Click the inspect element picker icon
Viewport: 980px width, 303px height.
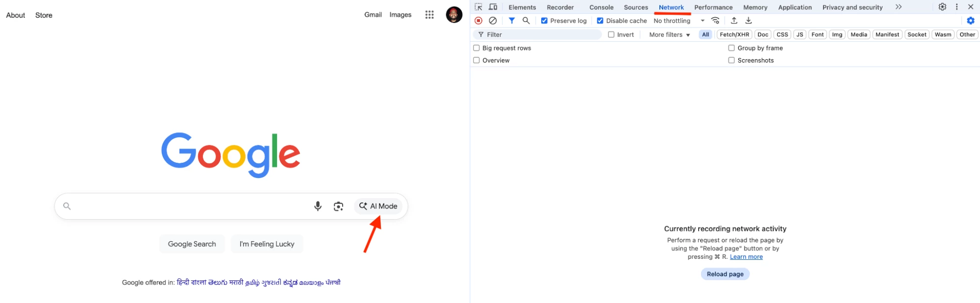pos(478,7)
